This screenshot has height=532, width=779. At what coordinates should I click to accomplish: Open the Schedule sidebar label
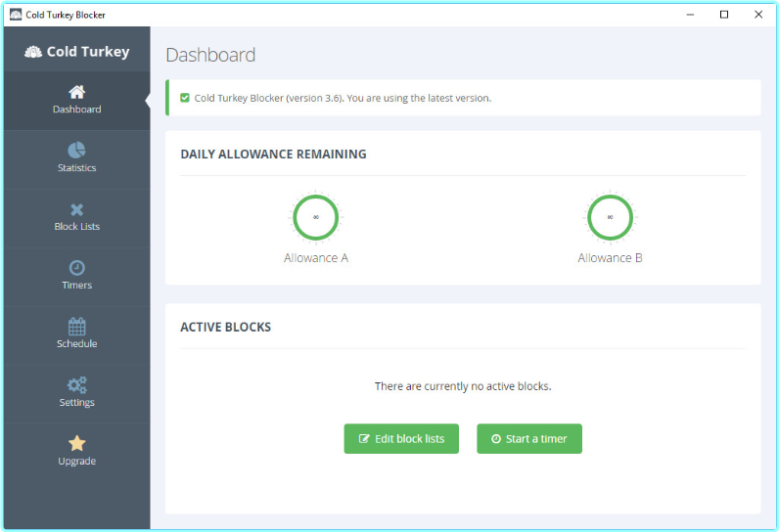(76, 343)
